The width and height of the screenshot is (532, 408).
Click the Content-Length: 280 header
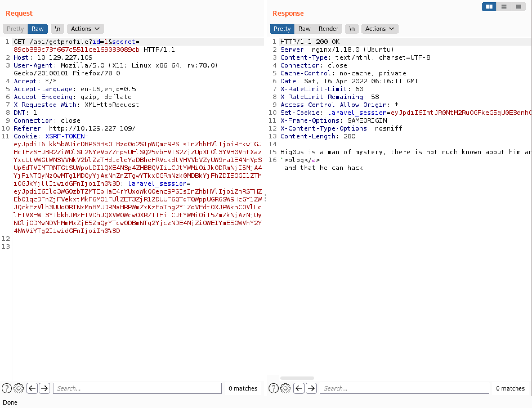pos(318,136)
